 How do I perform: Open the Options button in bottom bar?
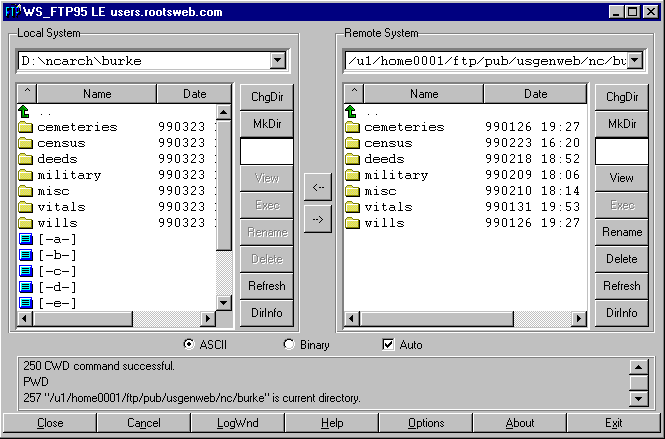426,423
